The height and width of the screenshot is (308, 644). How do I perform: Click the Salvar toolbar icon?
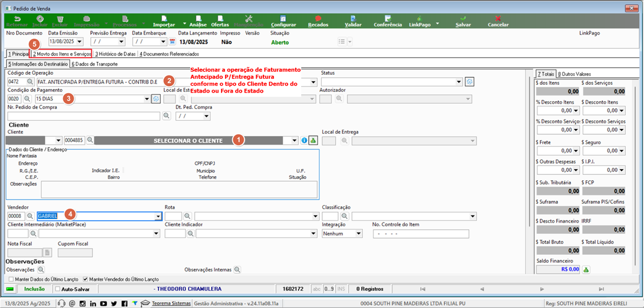[463, 18]
